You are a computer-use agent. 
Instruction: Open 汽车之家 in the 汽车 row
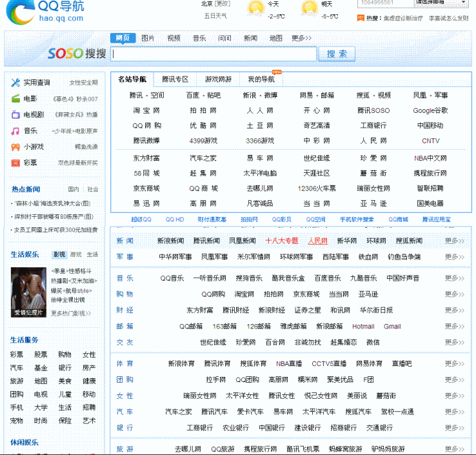coord(178,412)
